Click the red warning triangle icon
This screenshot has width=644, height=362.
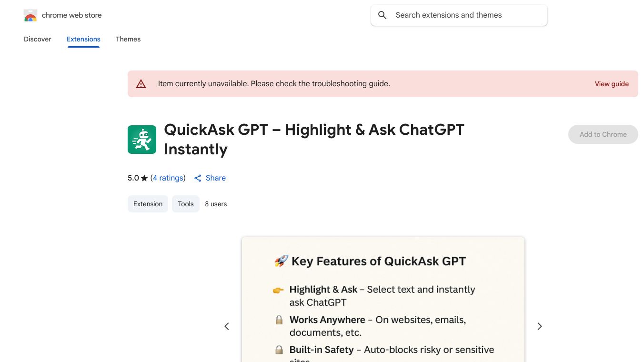pos(141,84)
